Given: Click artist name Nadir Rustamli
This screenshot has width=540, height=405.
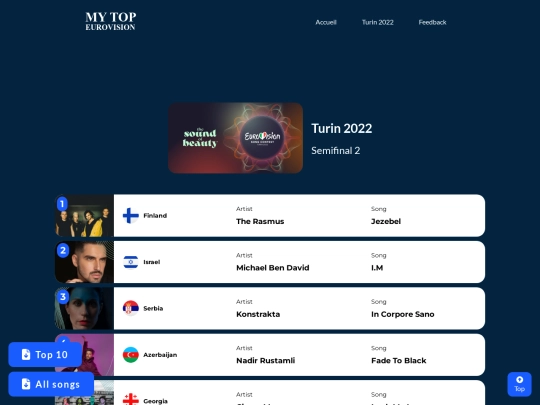Looking at the screenshot, I should pyautogui.click(x=266, y=361).
